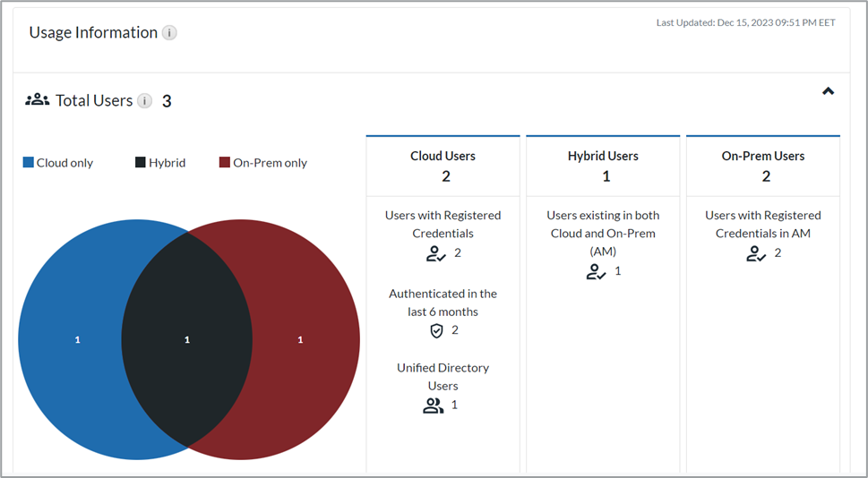Click the blue Cloud only color swatch
This screenshot has height=478, width=868.
29,163
